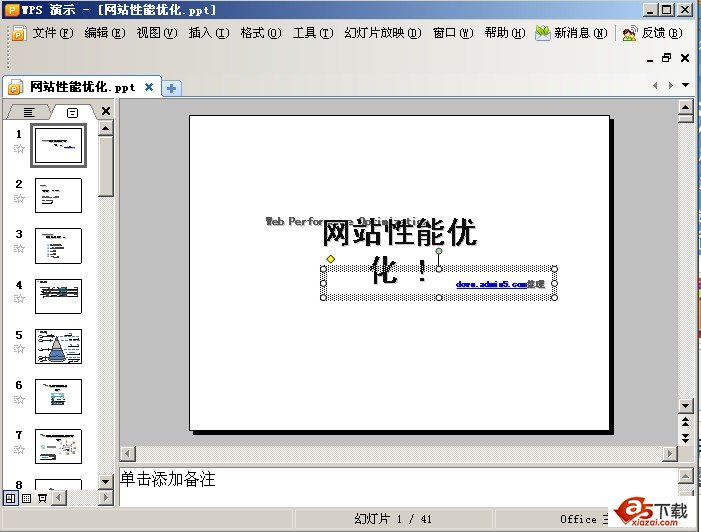
Task: Switch to the outline pane tab
Action: [29, 112]
